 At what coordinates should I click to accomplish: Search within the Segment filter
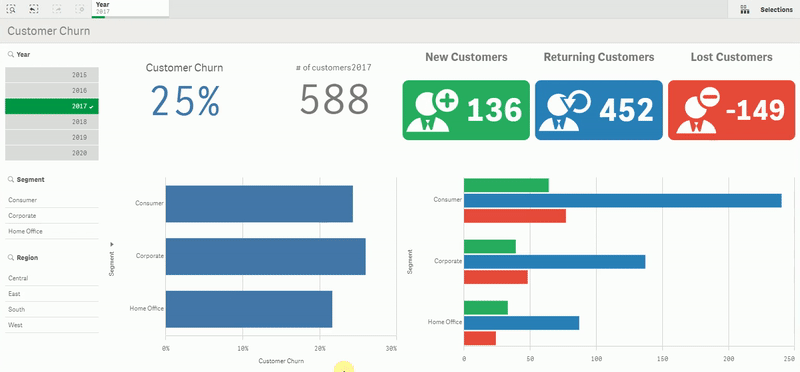(11, 180)
